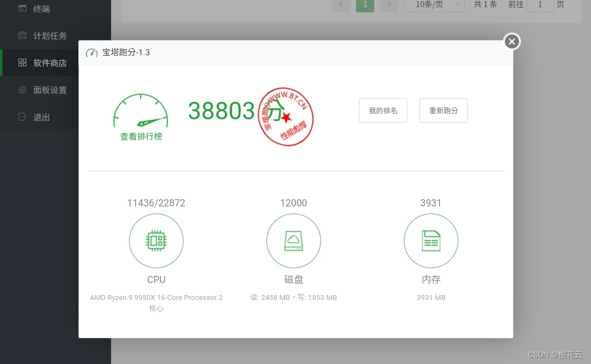Open 面板设置 in the sidebar

(50, 90)
